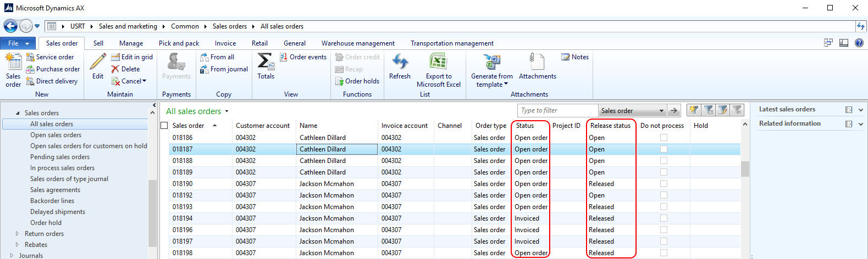Toggle Do not process for order 018196
Screen dimensions: 868x259
pos(664,230)
